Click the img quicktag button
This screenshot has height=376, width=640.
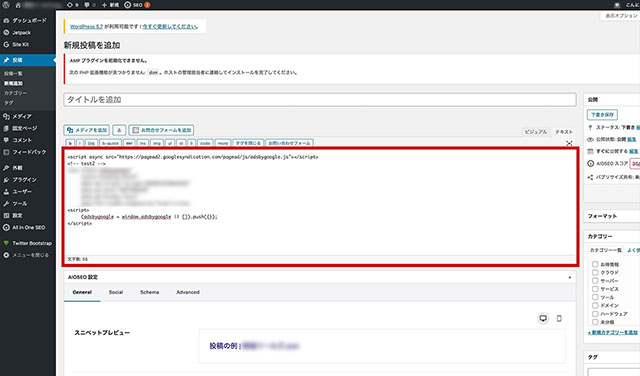(x=157, y=143)
